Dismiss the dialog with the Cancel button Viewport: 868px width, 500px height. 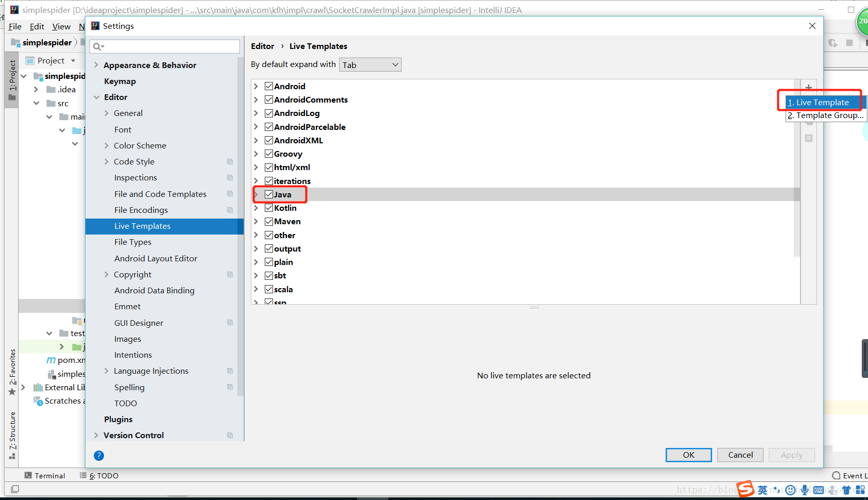(x=740, y=455)
